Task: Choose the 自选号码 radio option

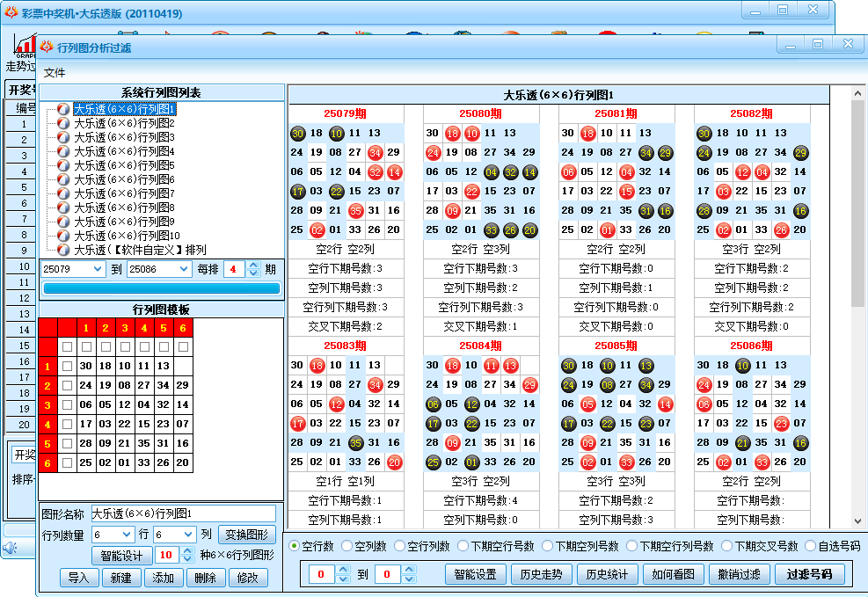Action: (810, 546)
